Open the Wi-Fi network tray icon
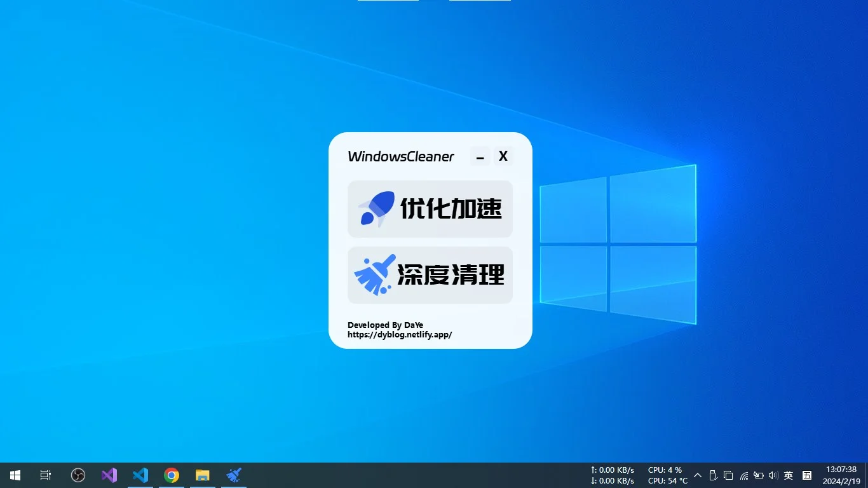Viewport: 868px width, 488px height. 744,475
